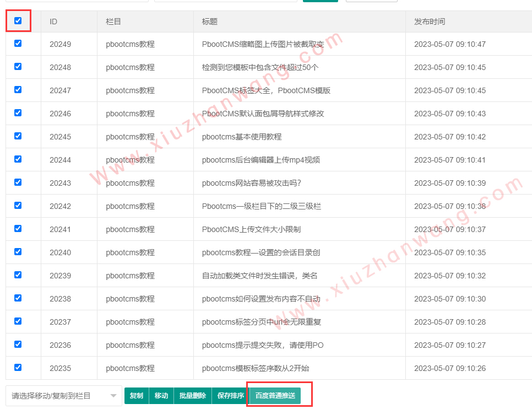The width and height of the screenshot is (532, 409).
Task: Click the 保存排序 button
Action: click(x=230, y=396)
